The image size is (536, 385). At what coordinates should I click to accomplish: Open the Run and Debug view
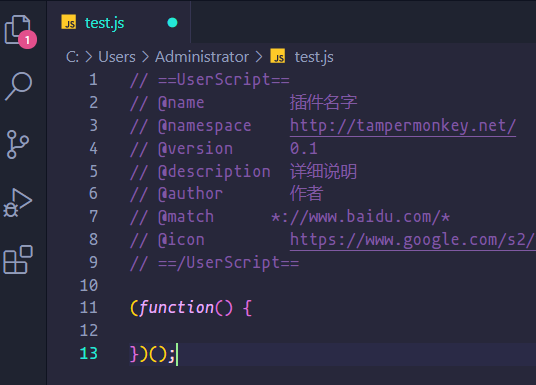click(x=18, y=202)
